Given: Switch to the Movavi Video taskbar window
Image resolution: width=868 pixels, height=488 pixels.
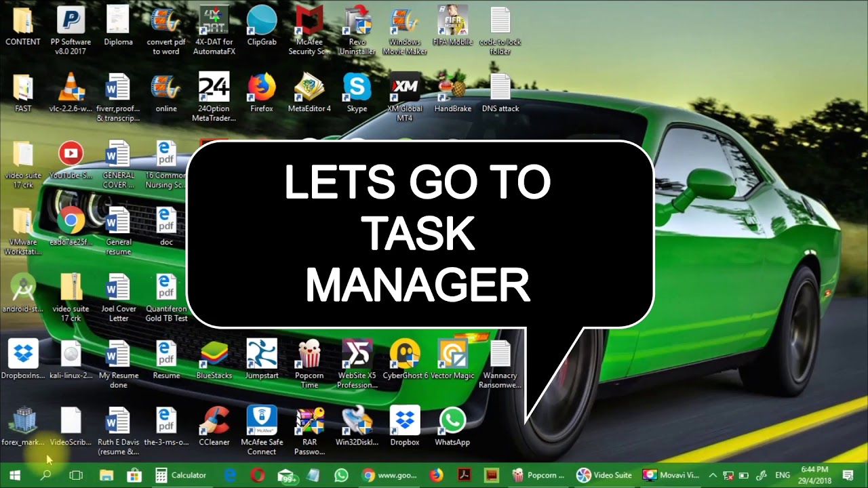Looking at the screenshot, I should click(x=671, y=475).
